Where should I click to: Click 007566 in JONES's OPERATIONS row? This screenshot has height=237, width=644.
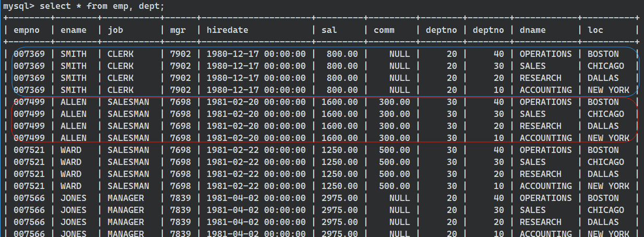29,198
